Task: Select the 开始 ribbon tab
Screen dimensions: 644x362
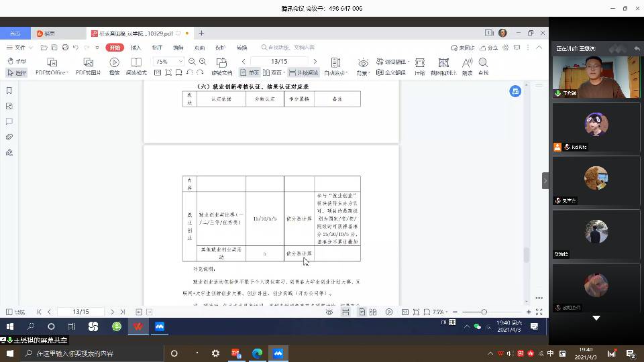Action: tap(115, 48)
